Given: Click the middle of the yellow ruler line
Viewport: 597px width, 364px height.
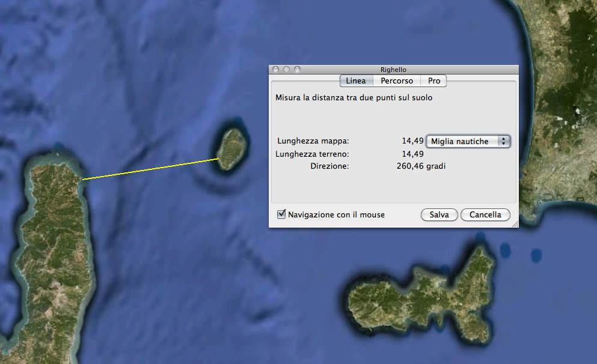Looking at the screenshot, I should point(151,169).
